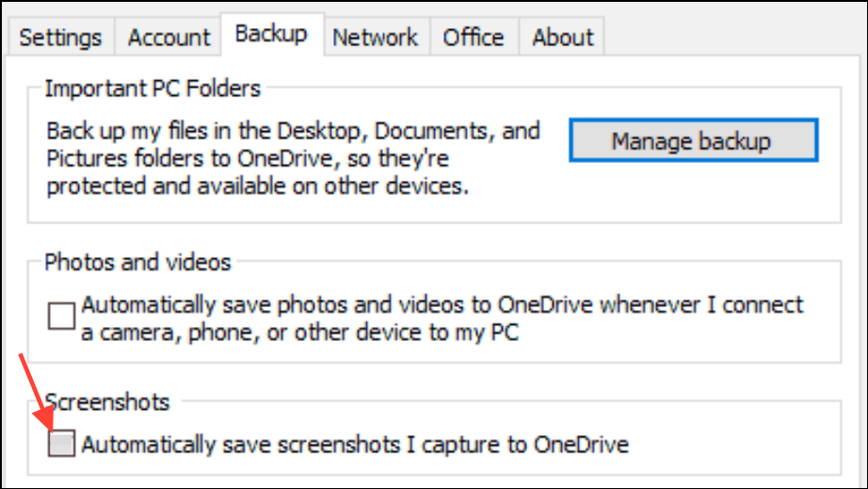Open the Office tab
Viewport: 868px width, 489px height.
(x=473, y=38)
